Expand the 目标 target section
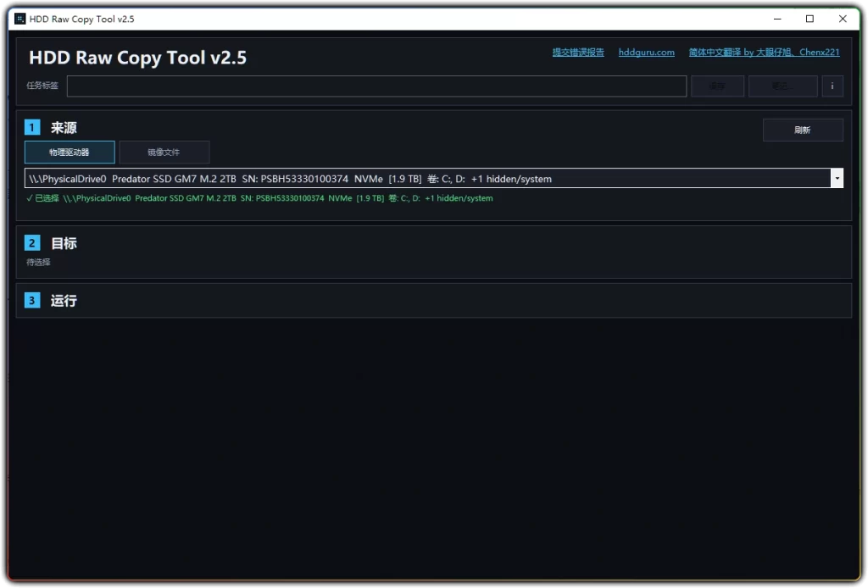This screenshot has height=588, width=868. 64,243
